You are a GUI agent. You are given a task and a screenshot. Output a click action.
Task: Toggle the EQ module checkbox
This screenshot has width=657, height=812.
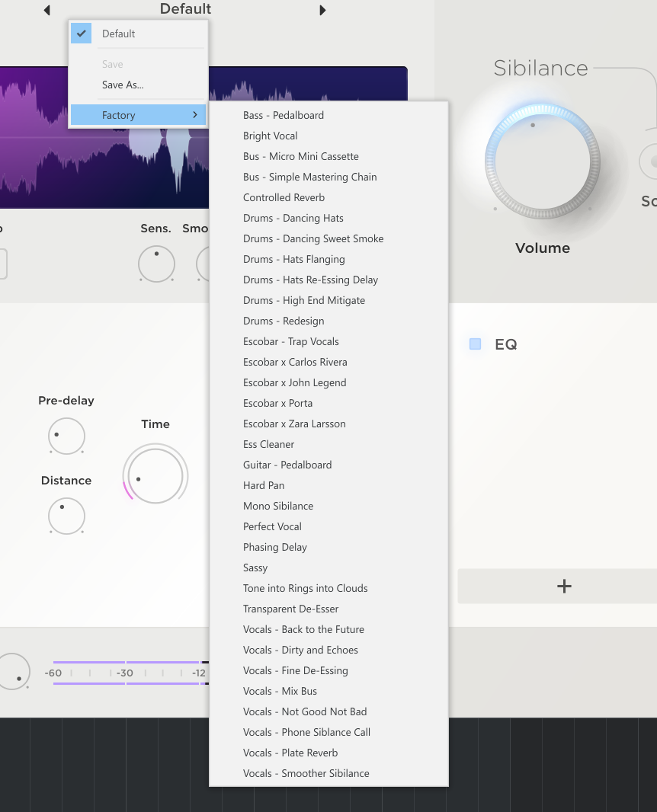click(476, 344)
